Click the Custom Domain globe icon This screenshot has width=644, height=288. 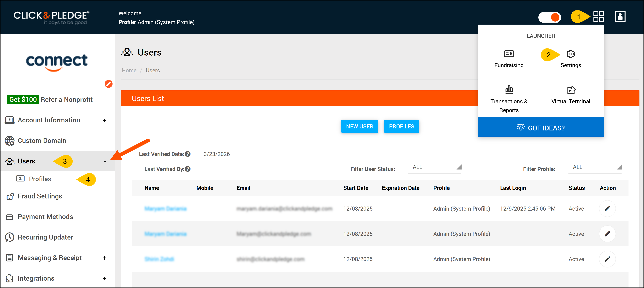9,141
